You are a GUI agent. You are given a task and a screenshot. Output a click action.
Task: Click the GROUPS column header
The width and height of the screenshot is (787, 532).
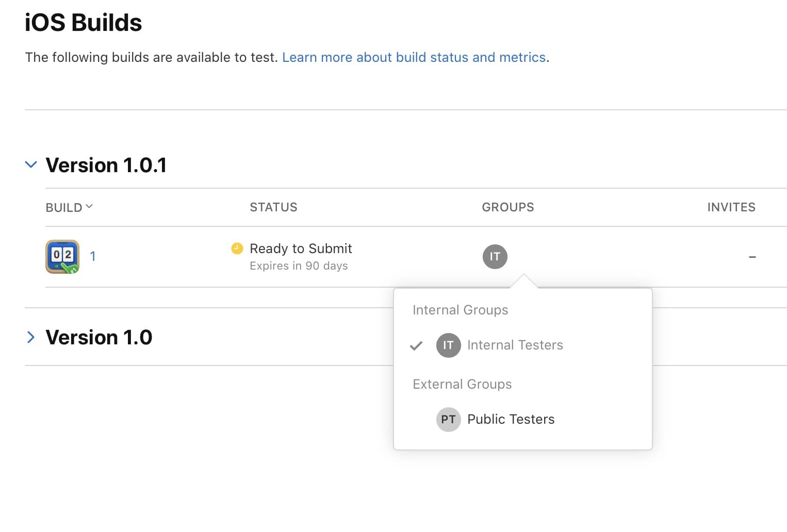(x=507, y=207)
